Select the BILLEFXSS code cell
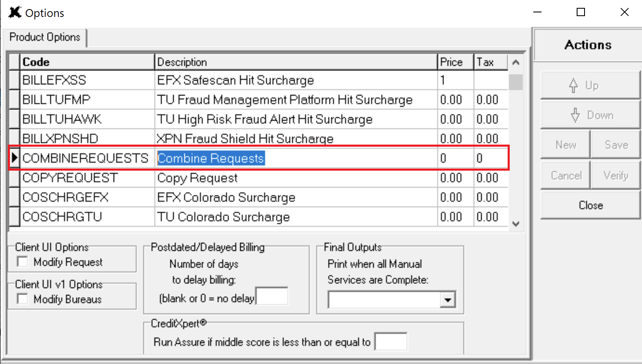 click(x=87, y=80)
